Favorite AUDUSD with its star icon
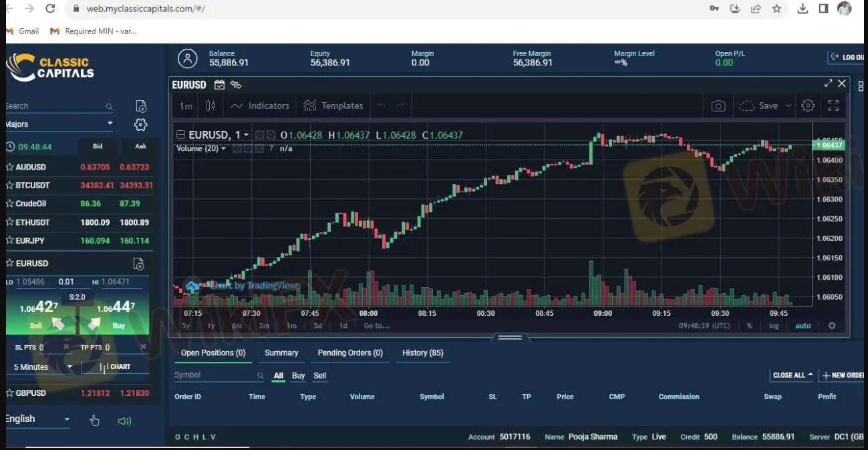The width and height of the screenshot is (868, 450). tap(10, 167)
